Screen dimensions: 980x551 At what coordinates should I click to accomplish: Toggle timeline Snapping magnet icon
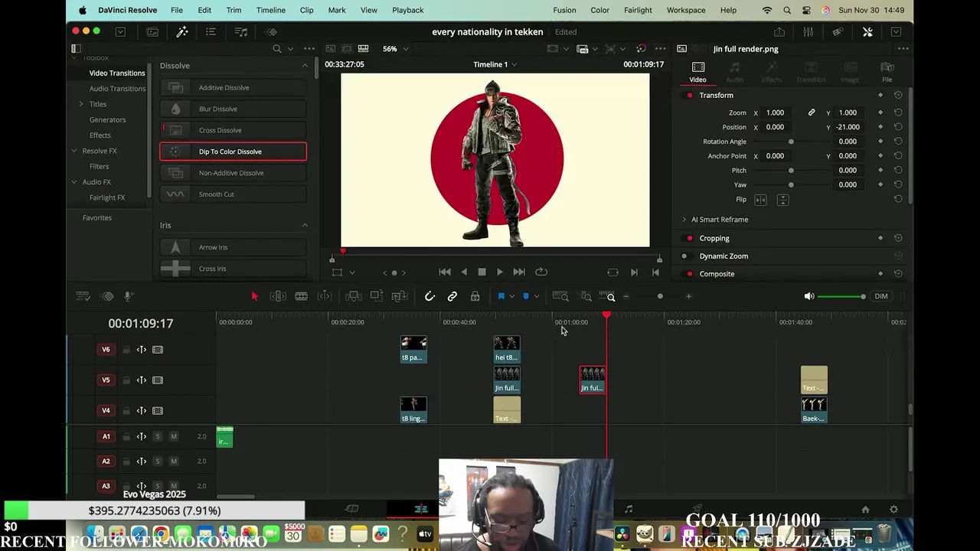430,296
